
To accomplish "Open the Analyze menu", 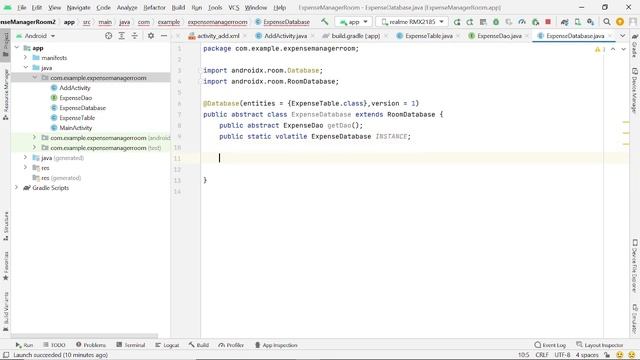I will tap(127, 7).
